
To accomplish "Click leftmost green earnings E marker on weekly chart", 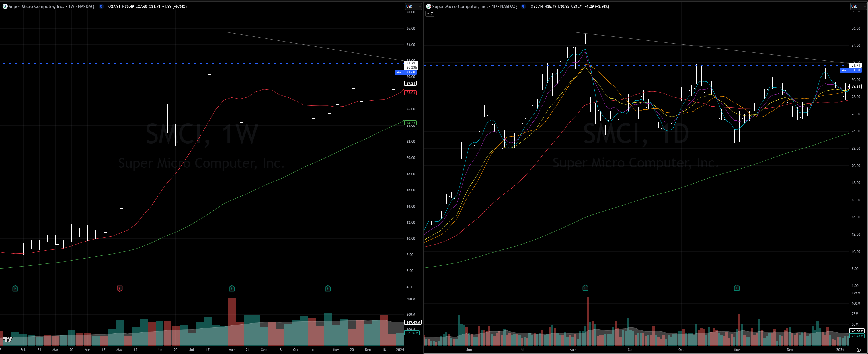I will [x=15, y=288].
